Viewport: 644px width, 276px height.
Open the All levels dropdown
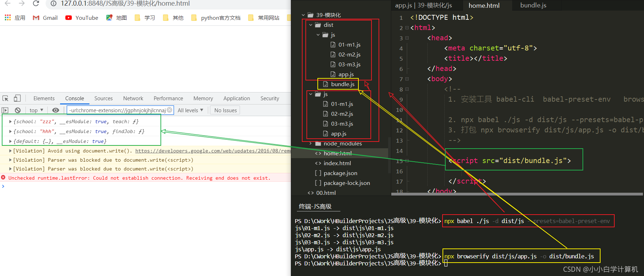pyautogui.click(x=190, y=110)
